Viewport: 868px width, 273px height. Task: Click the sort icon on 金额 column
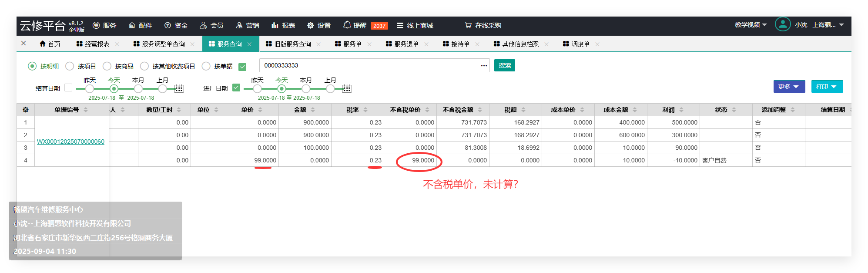click(x=313, y=110)
